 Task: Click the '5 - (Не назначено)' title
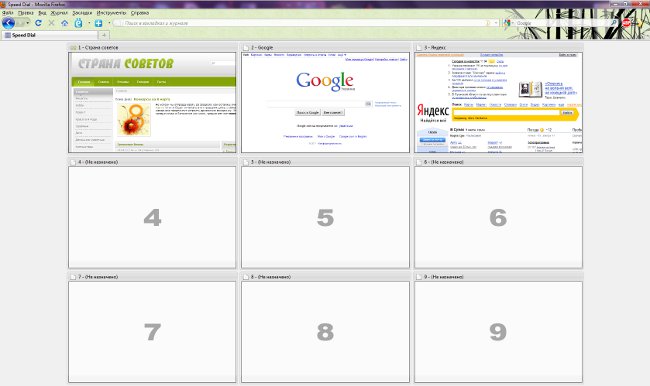[271, 162]
